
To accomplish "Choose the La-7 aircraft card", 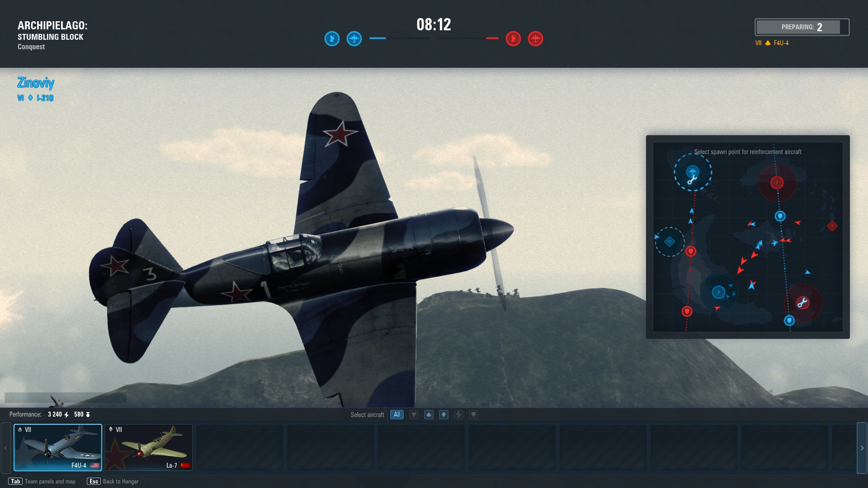I will (149, 447).
